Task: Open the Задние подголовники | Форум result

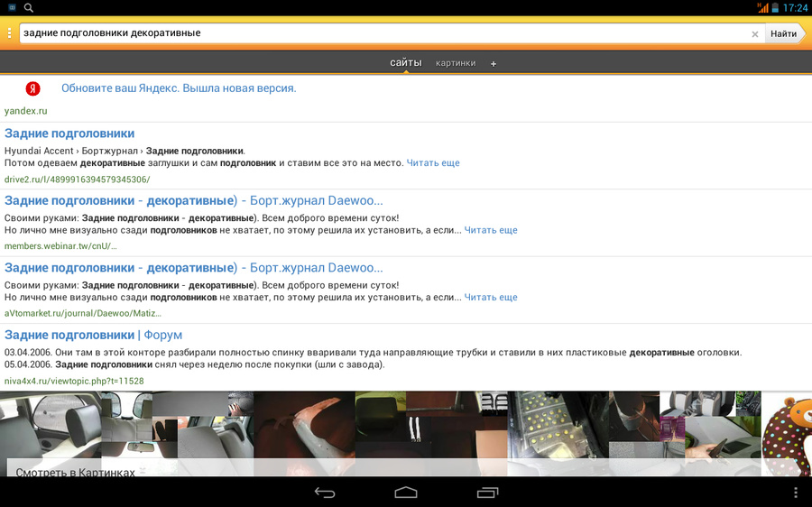Action: [x=93, y=335]
